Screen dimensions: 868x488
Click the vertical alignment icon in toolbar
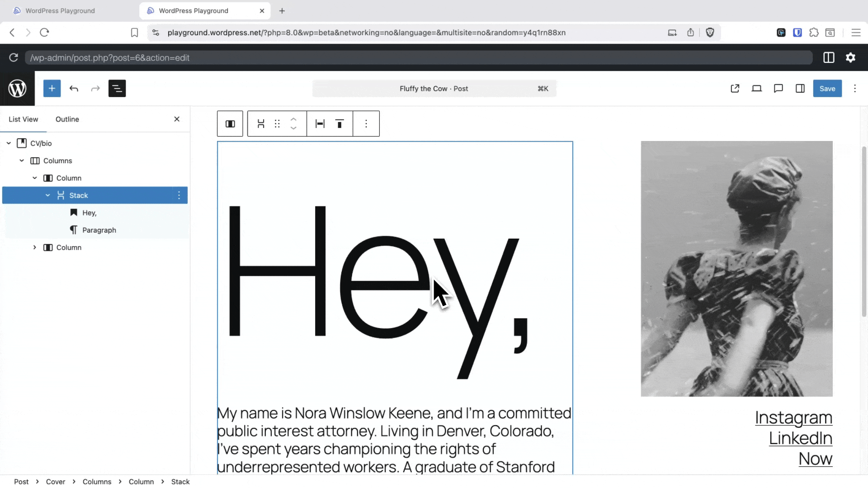point(340,123)
